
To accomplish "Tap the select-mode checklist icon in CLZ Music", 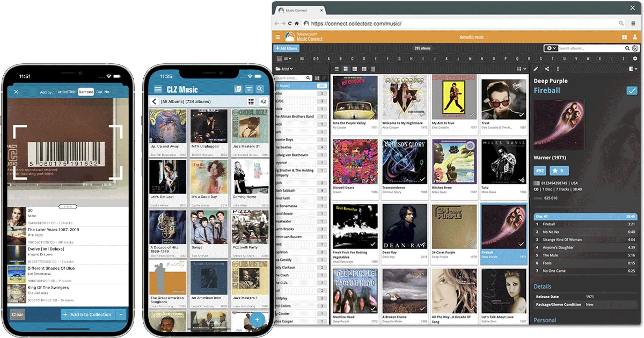I will pos(238,89).
